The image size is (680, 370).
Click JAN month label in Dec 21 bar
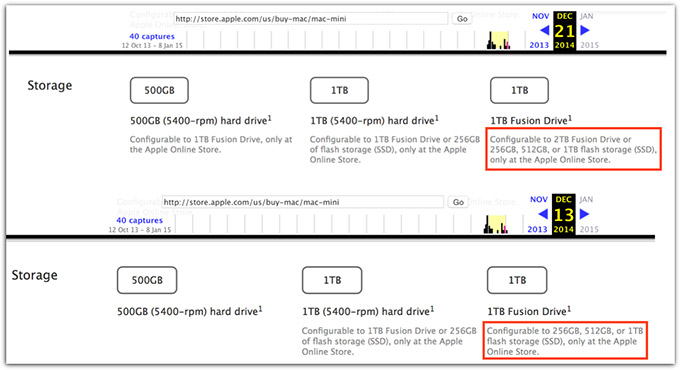point(586,16)
